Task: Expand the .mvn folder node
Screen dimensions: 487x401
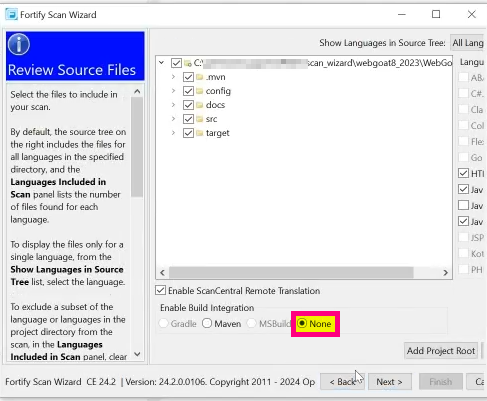Action: click(x=173, y=77)
